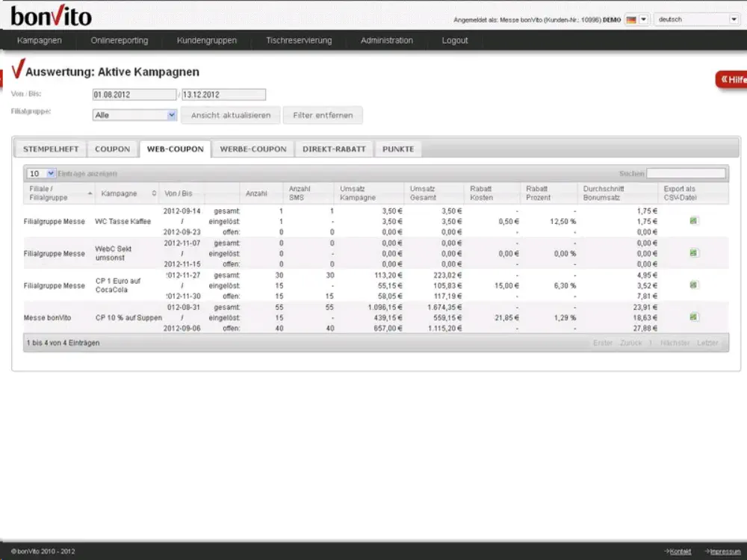
Task: Open the Onlinereporting menu
Action: click(120, 40)
